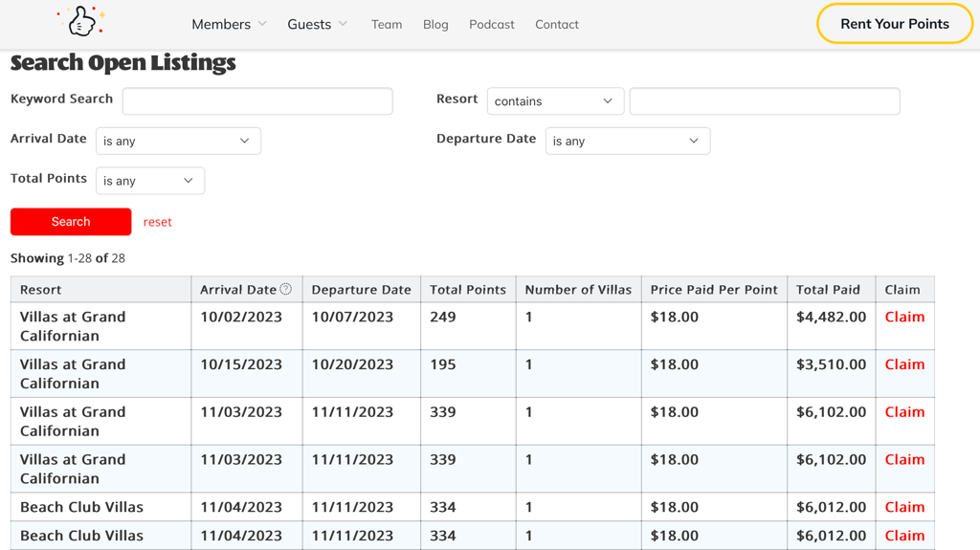The height and width of the screenshot is (550, 980).
Task: Click the Resort name text field
Action: point(764,101)
